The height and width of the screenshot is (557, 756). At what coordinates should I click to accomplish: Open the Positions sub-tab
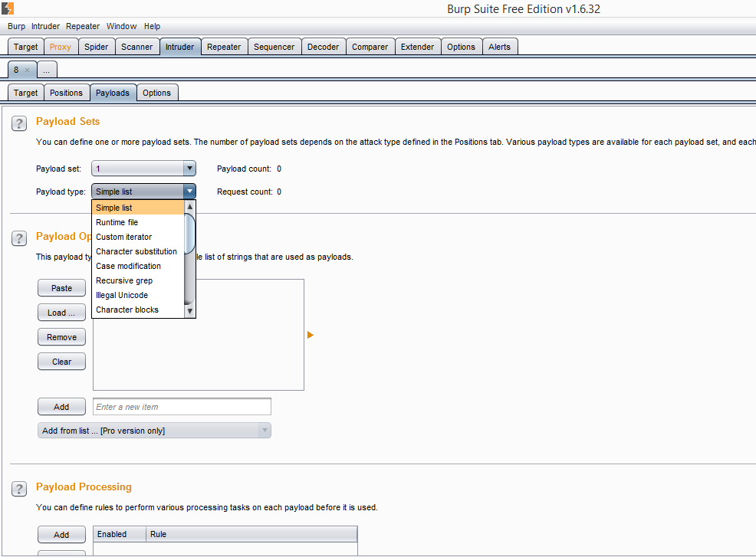tap(66, 93)
